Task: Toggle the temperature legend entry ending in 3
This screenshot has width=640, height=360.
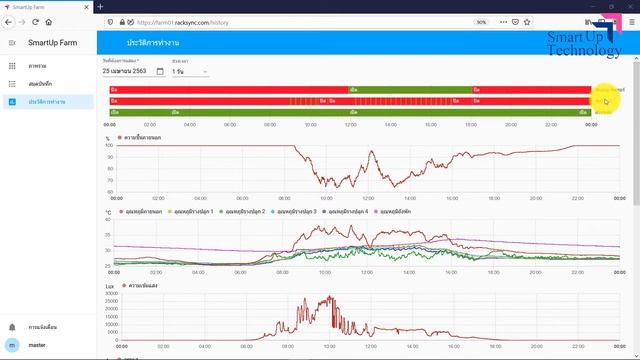Action: tap(293, 211)
